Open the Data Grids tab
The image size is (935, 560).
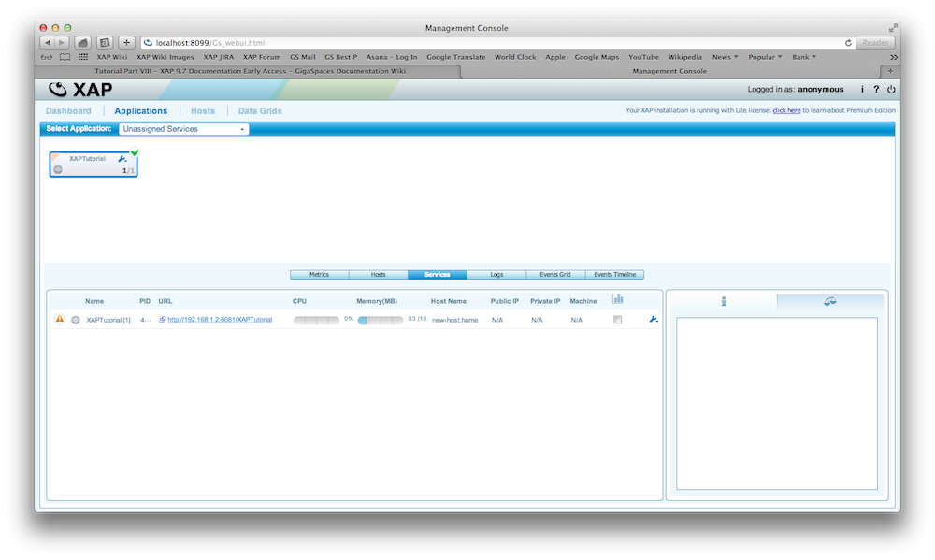click(x=260, y=111)
